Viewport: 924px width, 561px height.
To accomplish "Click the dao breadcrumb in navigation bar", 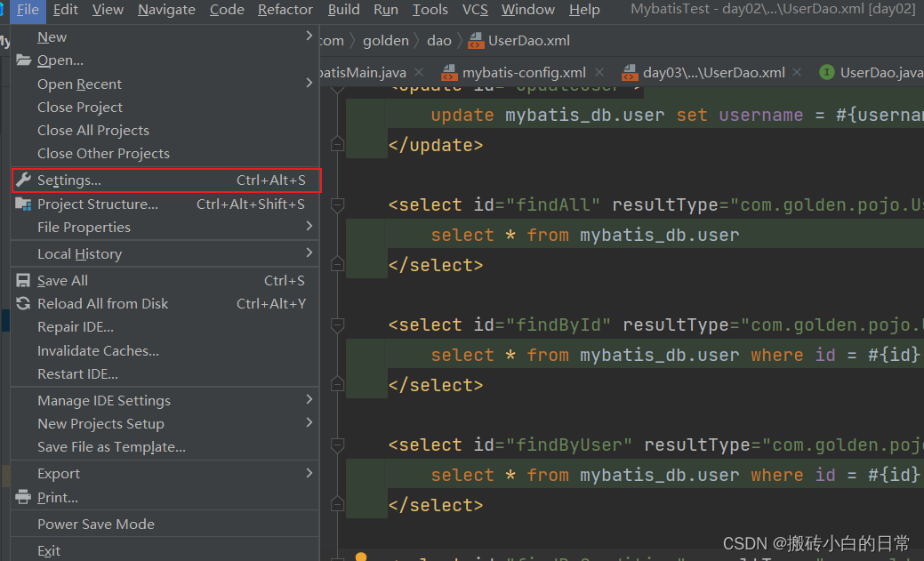I will click(438, 40).
